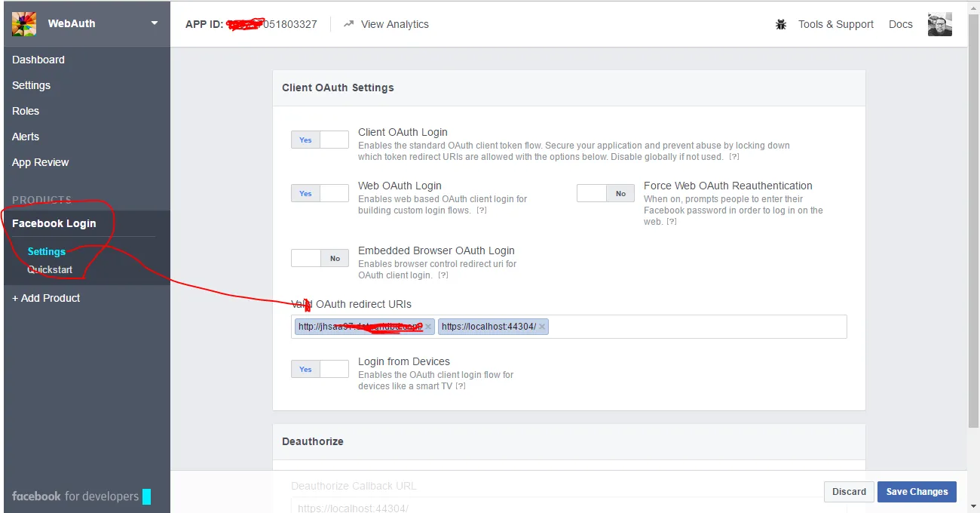
Task: Toggle Force Web OAuth Reauthentication switch
Action: 605,193
